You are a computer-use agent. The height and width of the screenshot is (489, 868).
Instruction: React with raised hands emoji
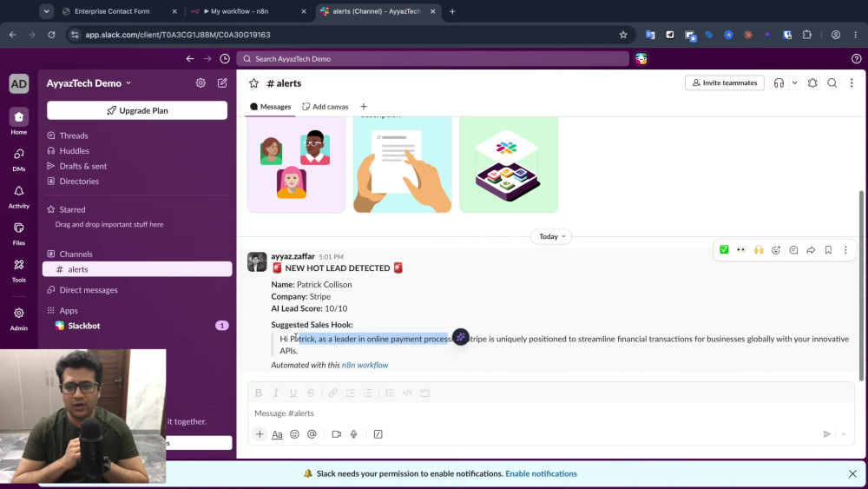pyautogui.click(x=759, y=250)
